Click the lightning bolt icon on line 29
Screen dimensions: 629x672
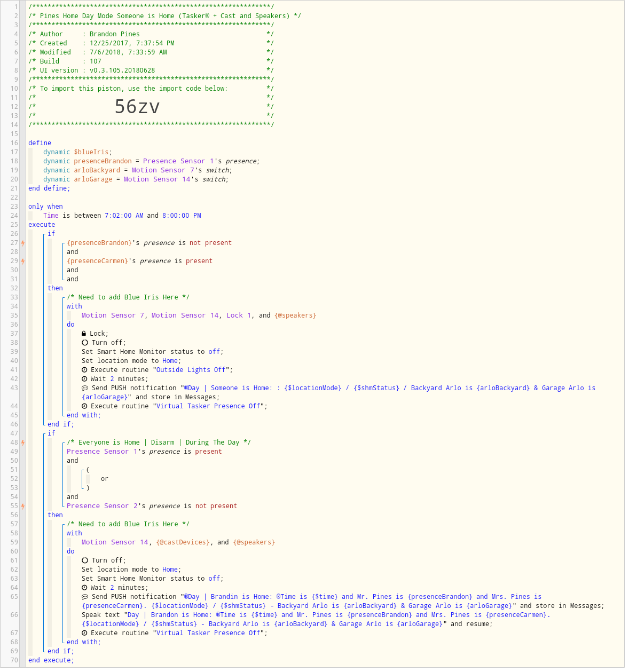point(23,261)
